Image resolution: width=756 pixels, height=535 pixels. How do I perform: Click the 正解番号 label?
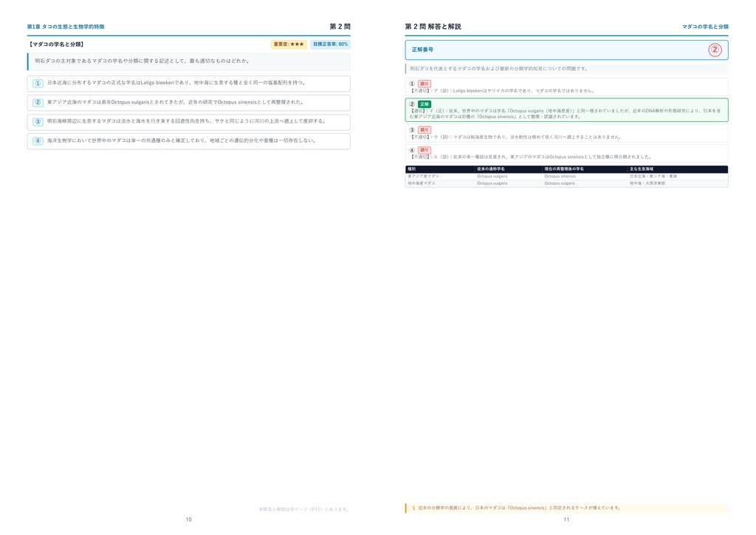422,50
